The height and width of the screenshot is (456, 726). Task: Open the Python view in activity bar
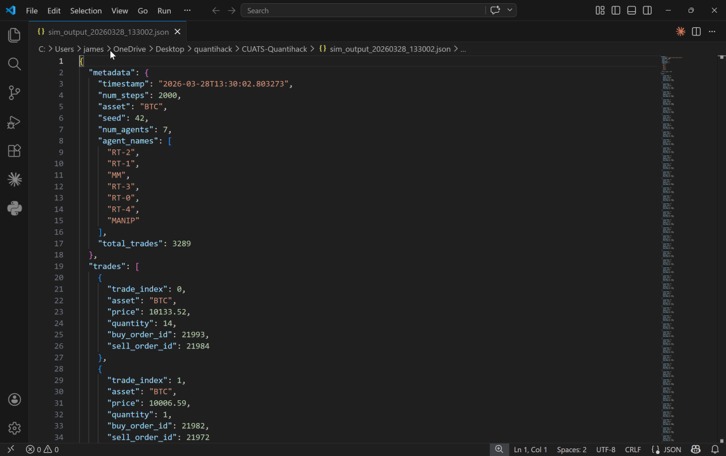[x=14, y=208]
